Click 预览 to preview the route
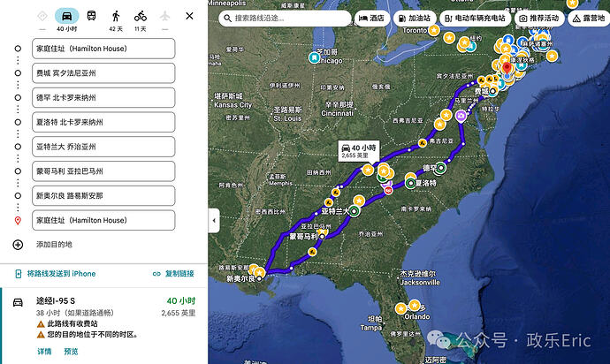Screen dimensions: 610x364 tap(70, 352)
